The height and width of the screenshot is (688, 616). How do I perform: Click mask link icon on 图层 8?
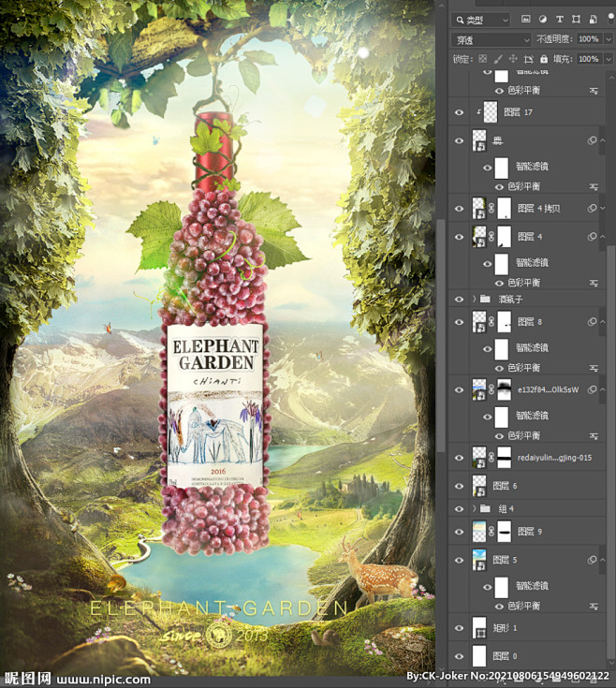491,322
